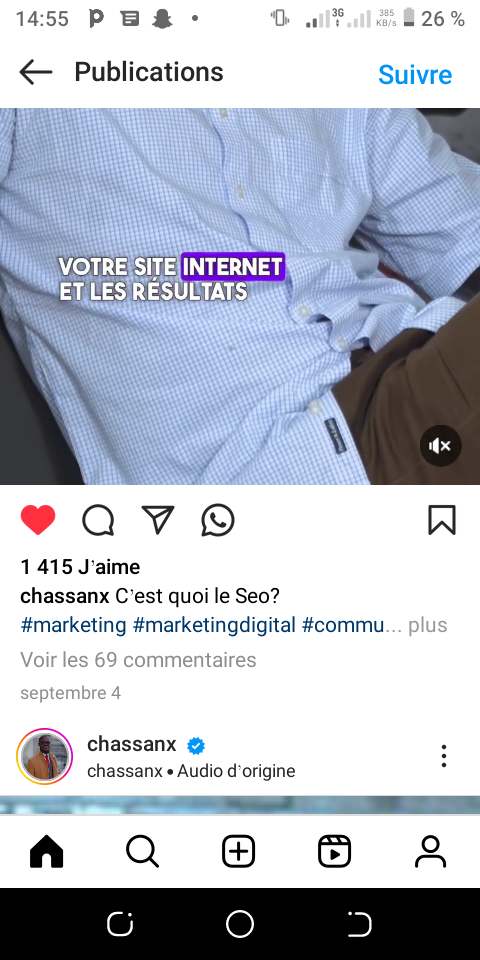Save the post with the bookmark icon

441,520
